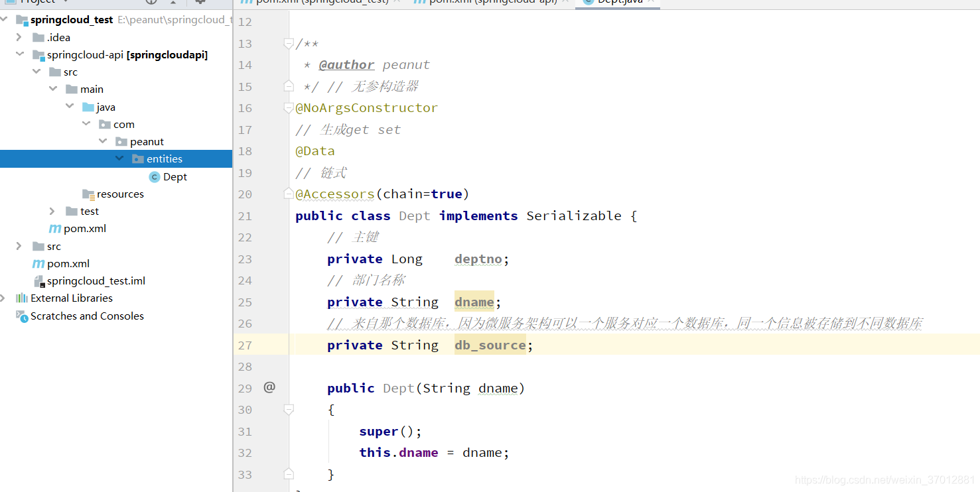Image resolution: width=980 pixels, height=492 pixels.
Task: Collapse the com package node
Action: click(x=86, y=124)
